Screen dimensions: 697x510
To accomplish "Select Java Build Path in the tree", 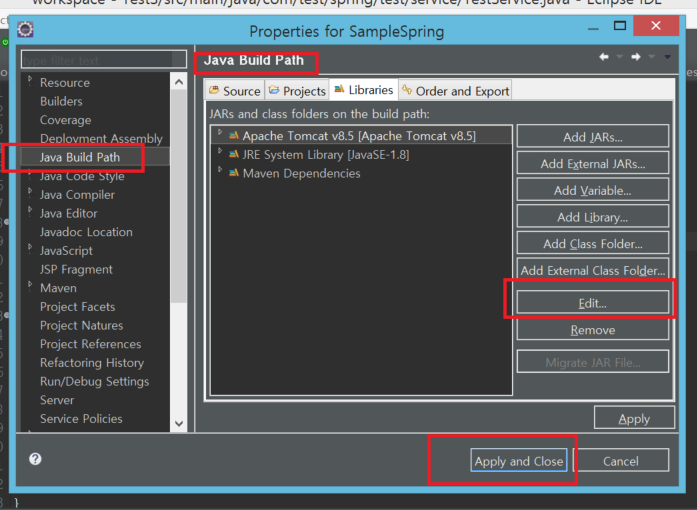I will coord(80,157).
